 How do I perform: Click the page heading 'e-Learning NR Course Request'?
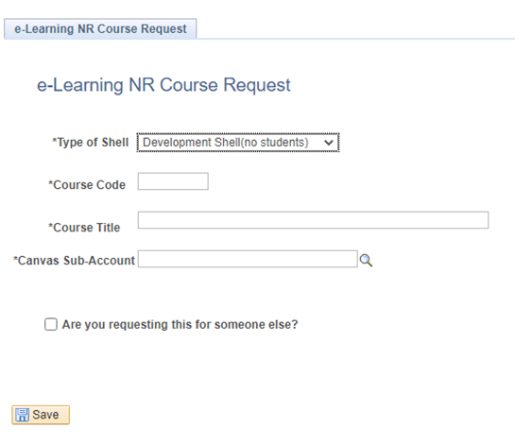[x=164, y=85]
